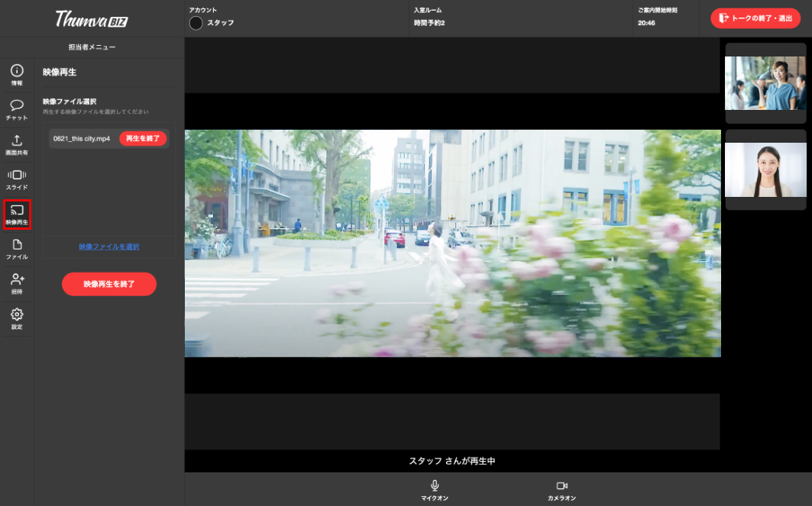Click the red 再生を終了 button
The image size is (812, 506).
coord(143,138)
